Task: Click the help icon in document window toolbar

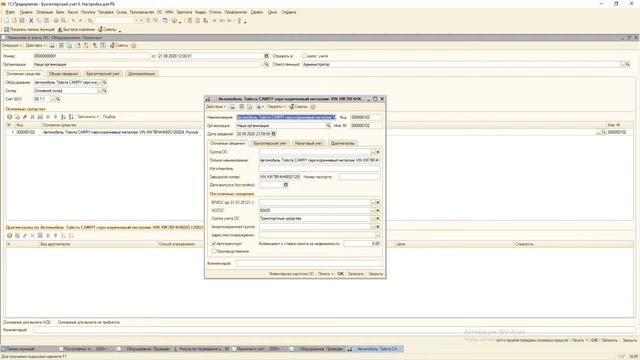Action: pyautogui.click(x=133, y=45)
